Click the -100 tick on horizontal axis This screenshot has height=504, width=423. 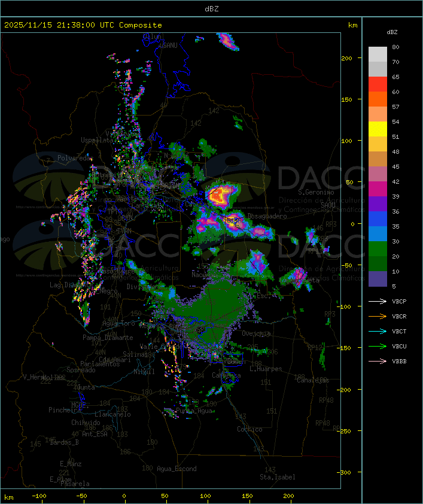(39, 496)
